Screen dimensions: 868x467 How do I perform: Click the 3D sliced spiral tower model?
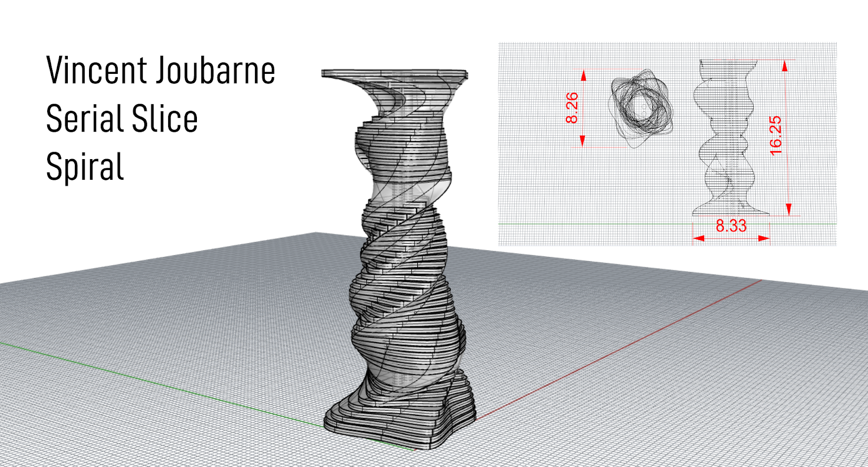pyautogui.click(x=399, y=260)
